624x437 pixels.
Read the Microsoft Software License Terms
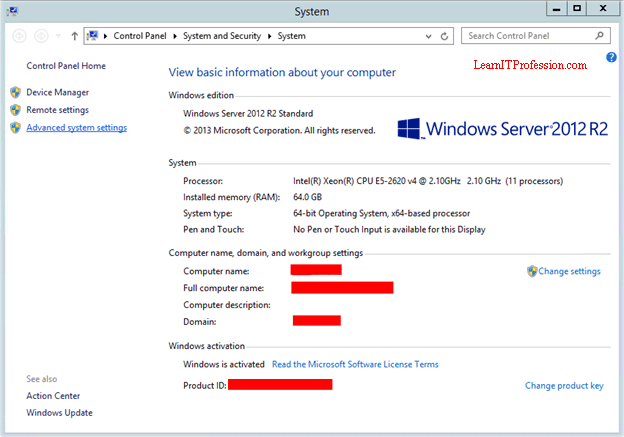355,365
